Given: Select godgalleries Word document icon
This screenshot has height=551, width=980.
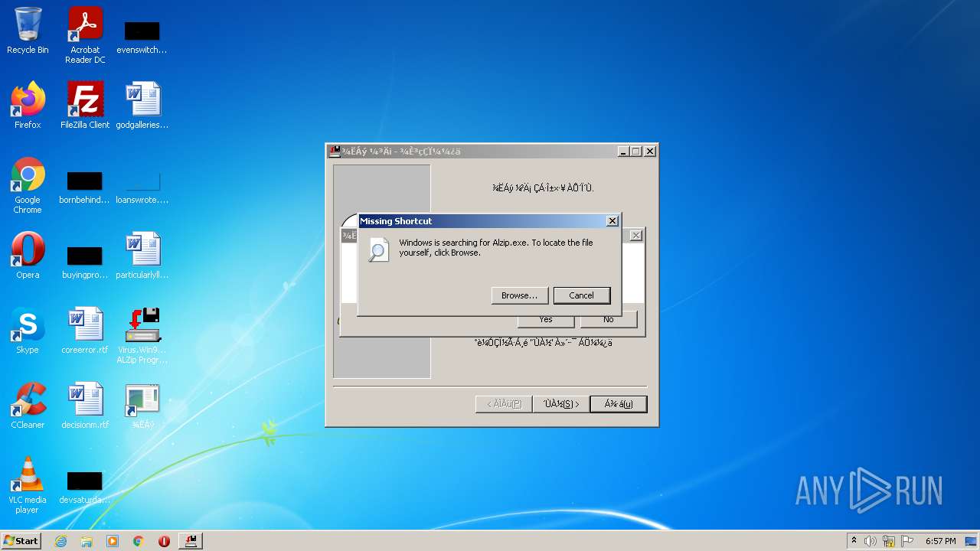Looking at the screenshot, I should click(x=142, y=106).
